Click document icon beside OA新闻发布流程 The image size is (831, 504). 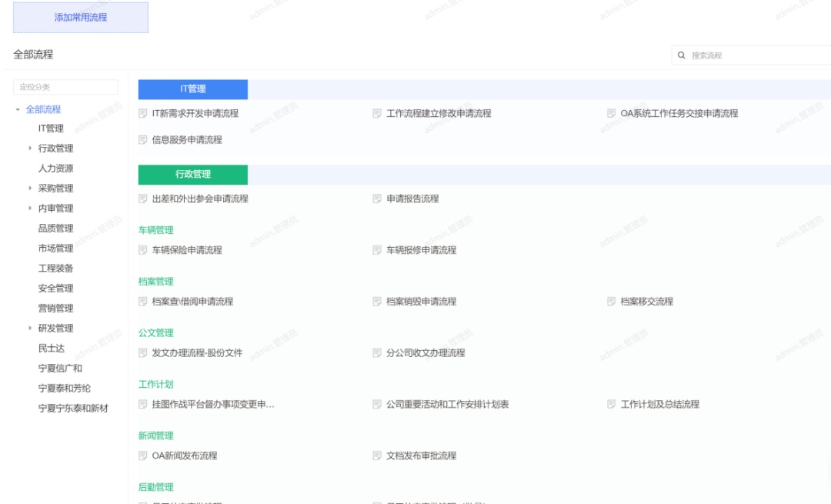pos(142,456)
